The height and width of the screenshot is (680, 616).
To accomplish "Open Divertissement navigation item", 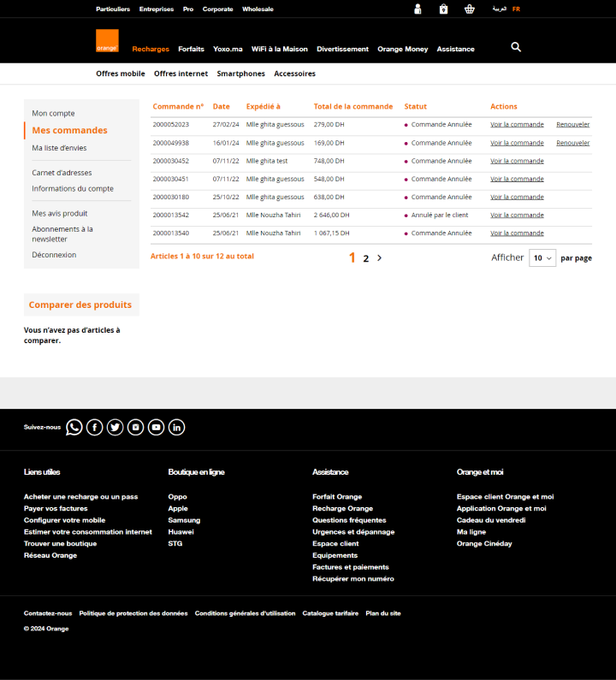I will [x=343, y=49].
